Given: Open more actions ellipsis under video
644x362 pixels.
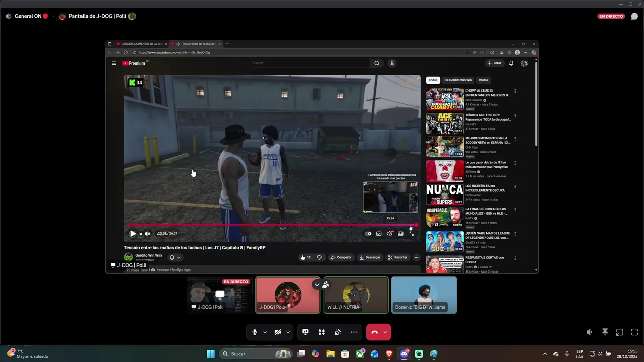Looking at the screenshot, I should click(416, 257).
